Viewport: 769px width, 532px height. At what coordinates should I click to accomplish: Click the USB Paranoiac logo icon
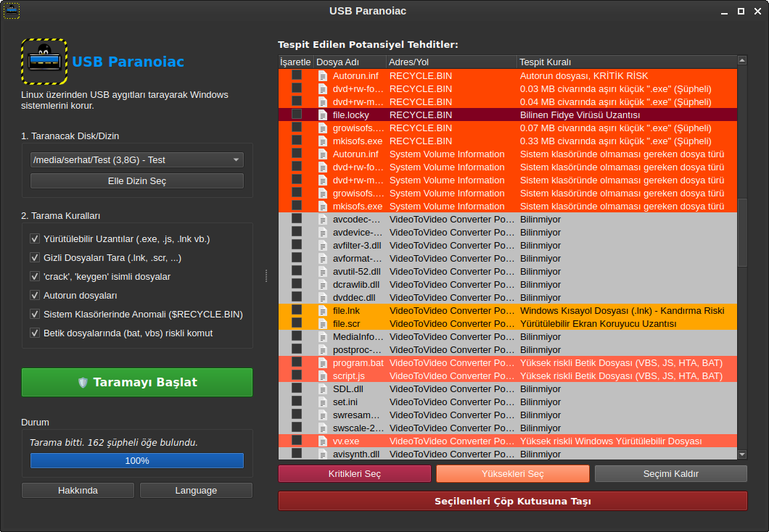[44, 62]
